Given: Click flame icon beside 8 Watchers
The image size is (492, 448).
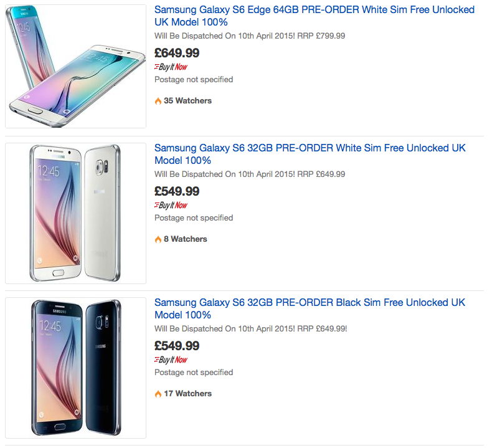Looking at the screenshot, I should click(x=158, y=239).
